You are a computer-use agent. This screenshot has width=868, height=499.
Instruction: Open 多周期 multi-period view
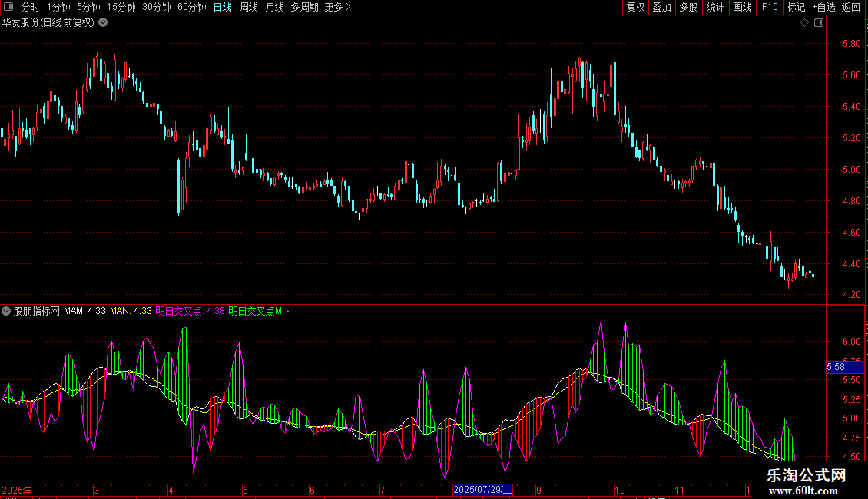point(304,7)
